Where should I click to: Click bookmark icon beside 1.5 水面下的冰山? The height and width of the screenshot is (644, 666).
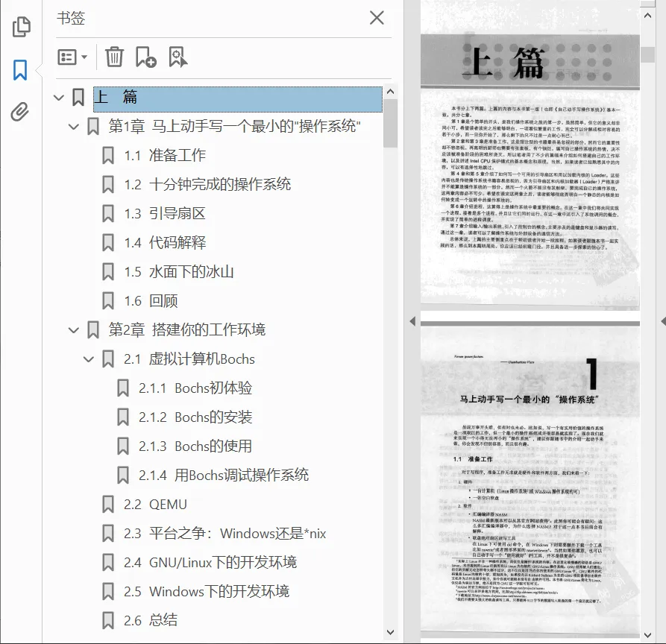(x=108, y=272)
